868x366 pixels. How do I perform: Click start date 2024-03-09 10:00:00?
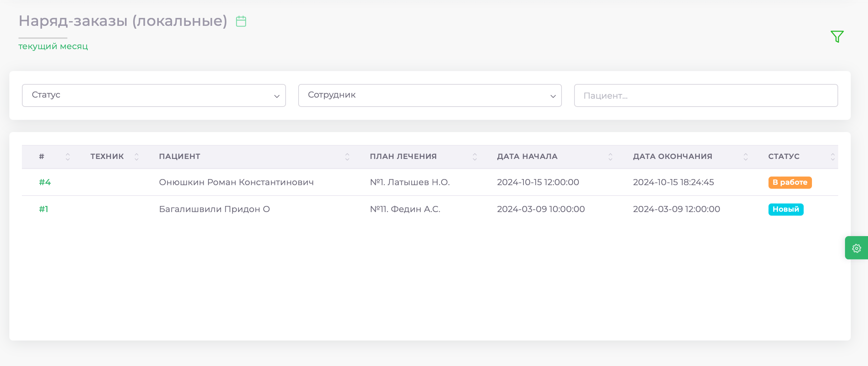tap(541, 209)
